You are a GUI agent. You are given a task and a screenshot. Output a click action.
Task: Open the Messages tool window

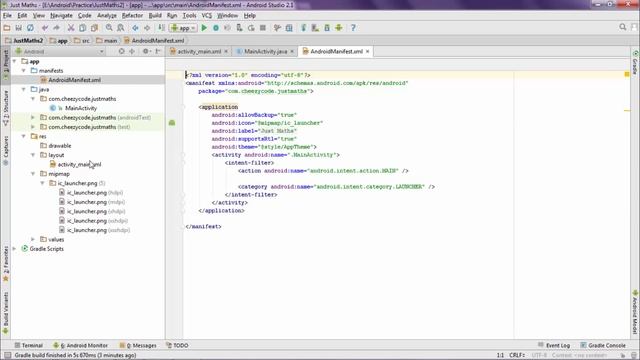click(138, 345)
